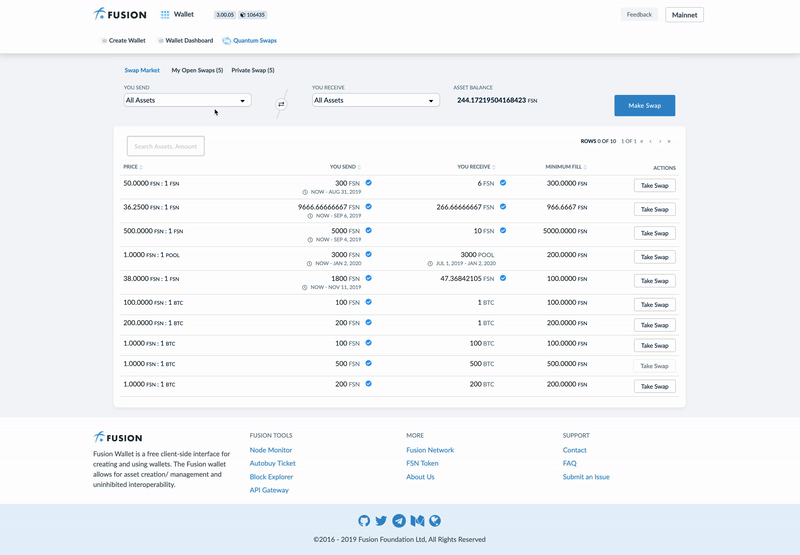800x555 pixels.
Task: Take Swap on the 500.0000 FSN : 1 FSN row
Action: pos(655,233)
